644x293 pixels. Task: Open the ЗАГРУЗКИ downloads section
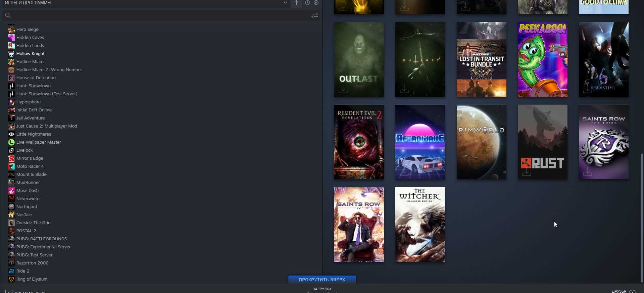click(x=322, y=289)
